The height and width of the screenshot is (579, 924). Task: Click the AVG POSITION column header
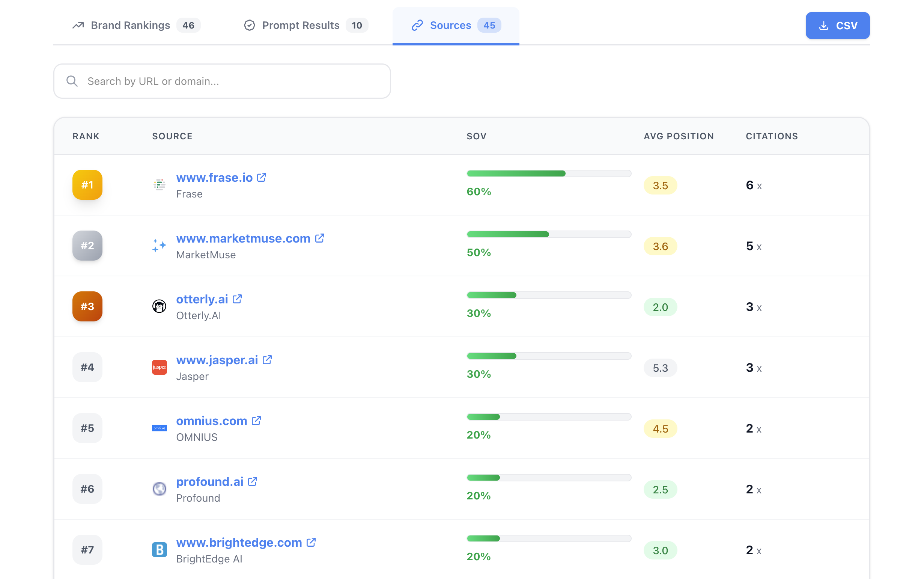679,136
